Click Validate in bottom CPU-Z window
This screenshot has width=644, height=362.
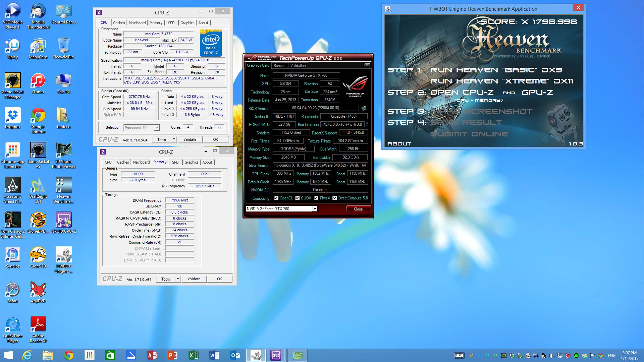pos(194,279)
